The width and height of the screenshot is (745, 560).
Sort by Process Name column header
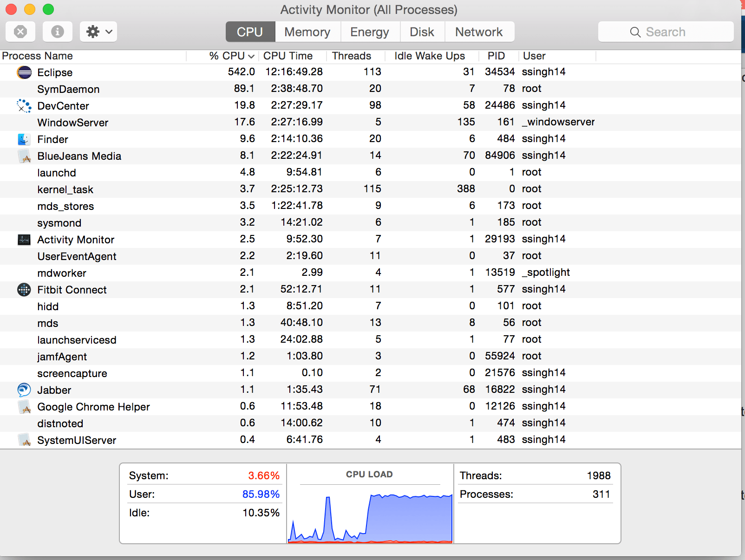tap(93, 56)
